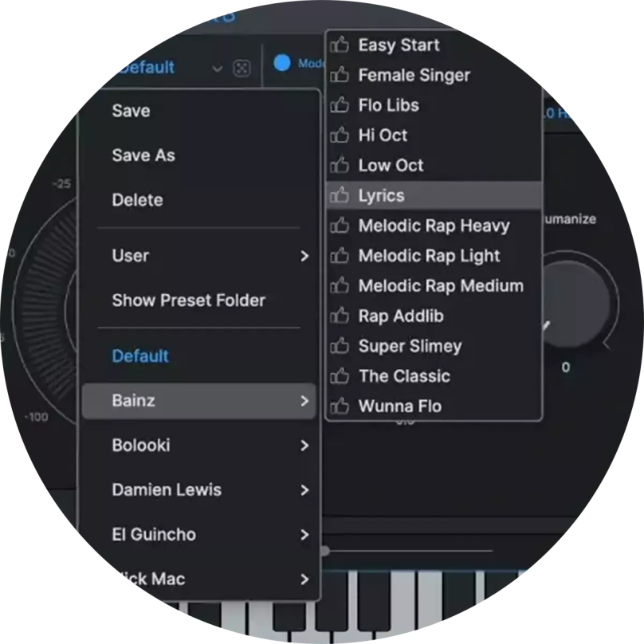
Task: Open the Default preset dropdown chevron
Action: [218, 69]
